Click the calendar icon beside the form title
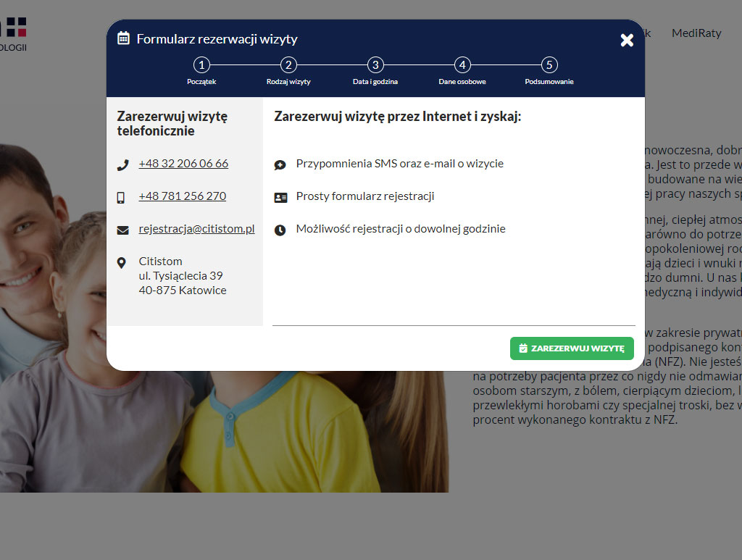Screen dimensions: 742x560 click(x=124, y=38)
